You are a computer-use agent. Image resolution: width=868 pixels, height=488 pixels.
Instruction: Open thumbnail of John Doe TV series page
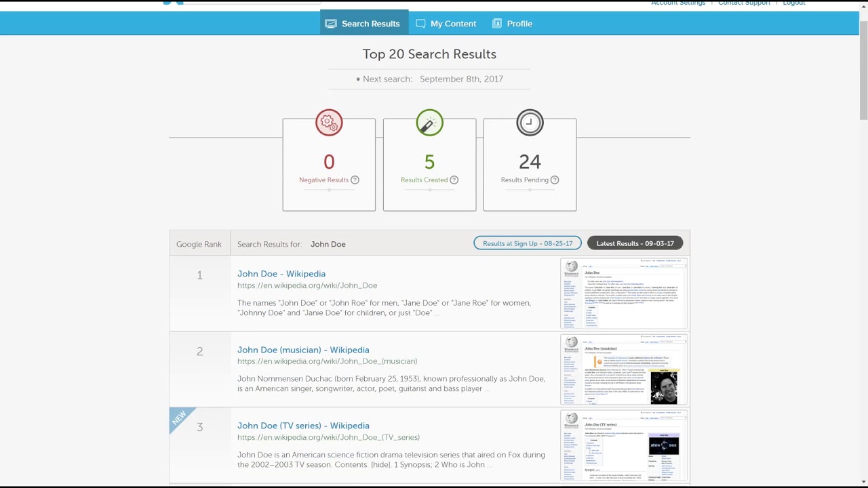pyautogui.click(x=624, y=445)
